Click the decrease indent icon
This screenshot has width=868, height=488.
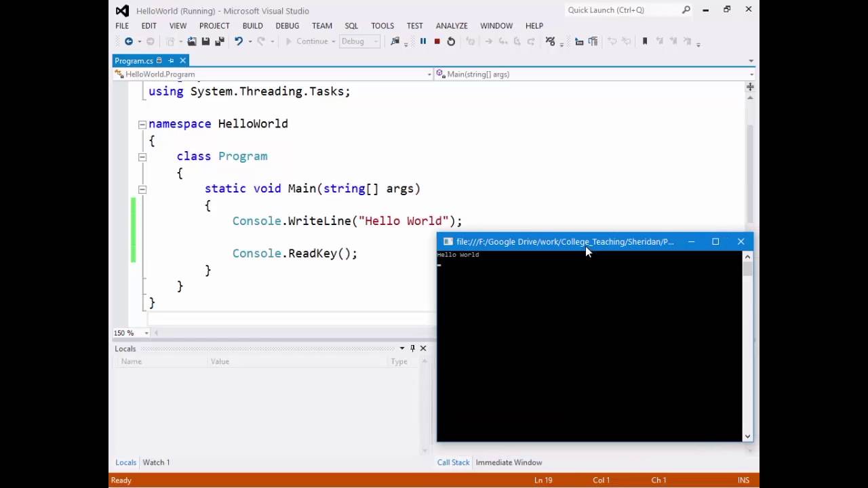click(x=578, y=41)
